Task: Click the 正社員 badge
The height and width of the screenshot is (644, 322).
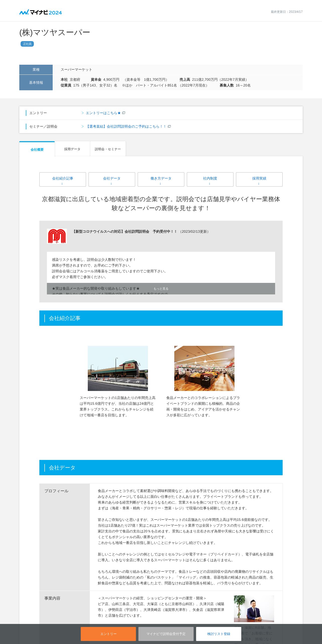Action: coord(27,44)
